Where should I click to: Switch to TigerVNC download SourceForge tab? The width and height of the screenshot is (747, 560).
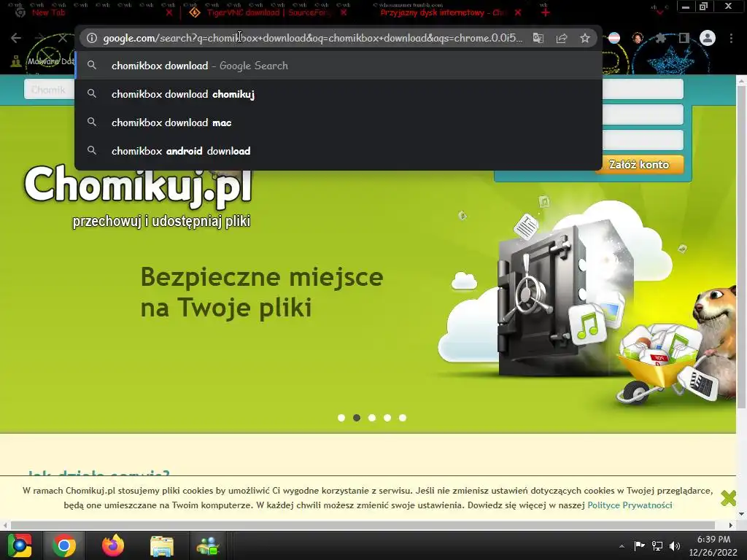pos(267,13)
